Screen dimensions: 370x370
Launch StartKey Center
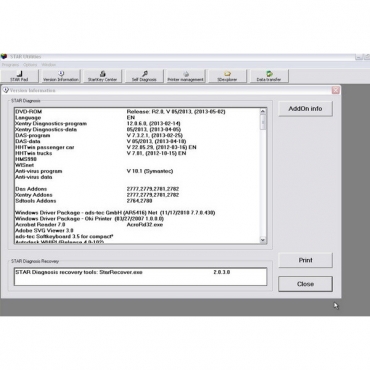click(102, 76)
